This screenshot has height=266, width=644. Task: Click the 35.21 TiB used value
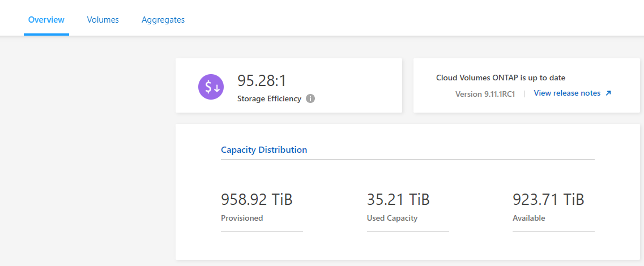coord(398,199)
